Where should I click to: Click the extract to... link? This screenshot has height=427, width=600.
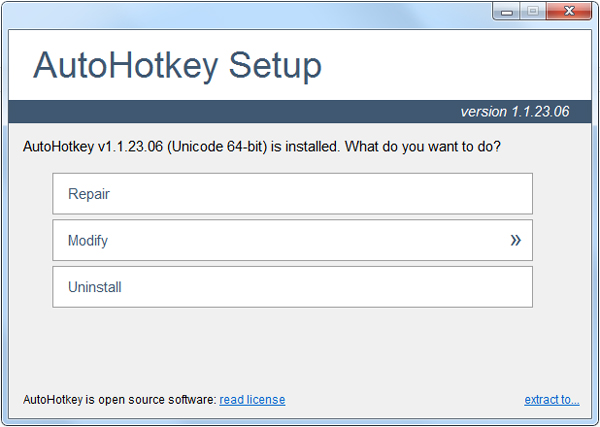(x=552, y=400)
